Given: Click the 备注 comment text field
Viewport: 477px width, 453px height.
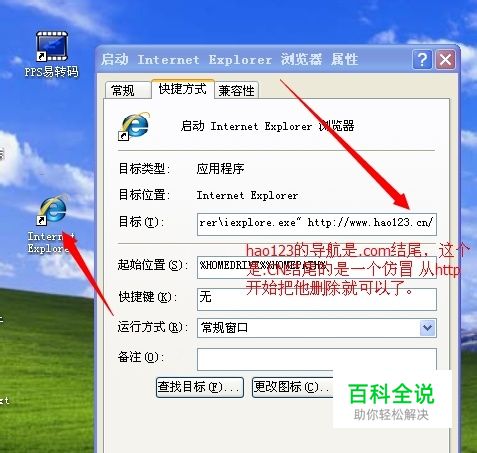Looking at the screenshot, I should click(x=317, y=359).
